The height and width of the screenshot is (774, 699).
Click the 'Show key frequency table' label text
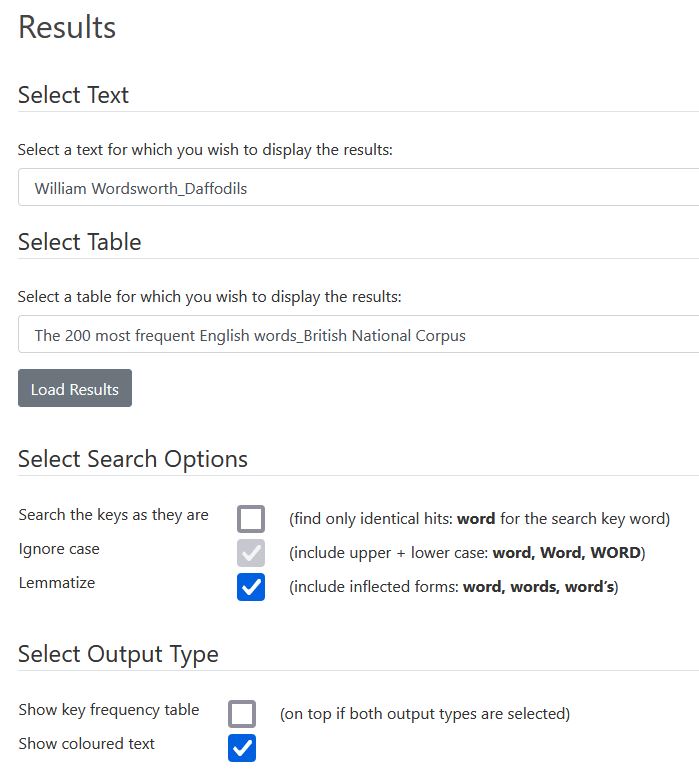(x=108, y=710)
